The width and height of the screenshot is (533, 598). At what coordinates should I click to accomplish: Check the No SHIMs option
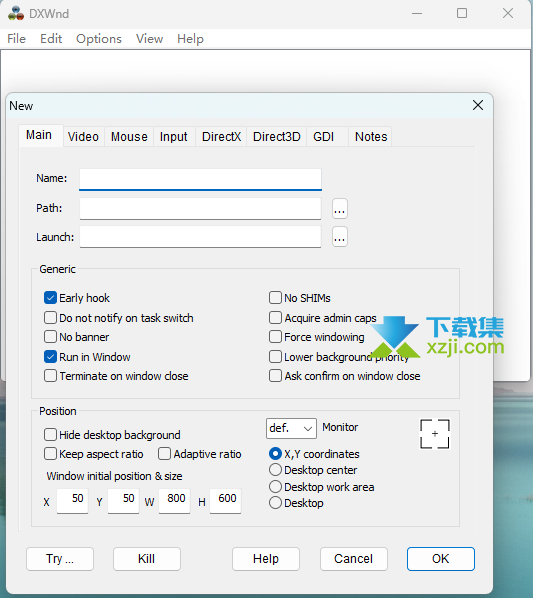coord(275,298)
